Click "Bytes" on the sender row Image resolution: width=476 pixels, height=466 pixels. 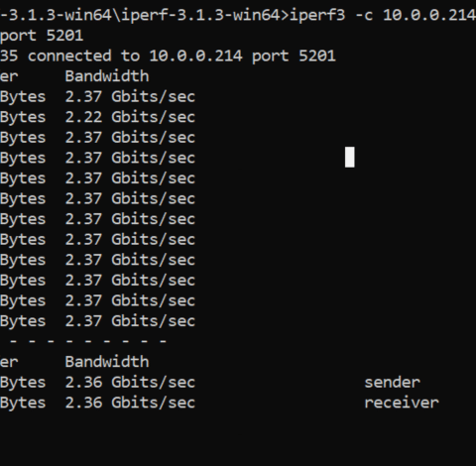pyautogui.click(x=23, y=383)
